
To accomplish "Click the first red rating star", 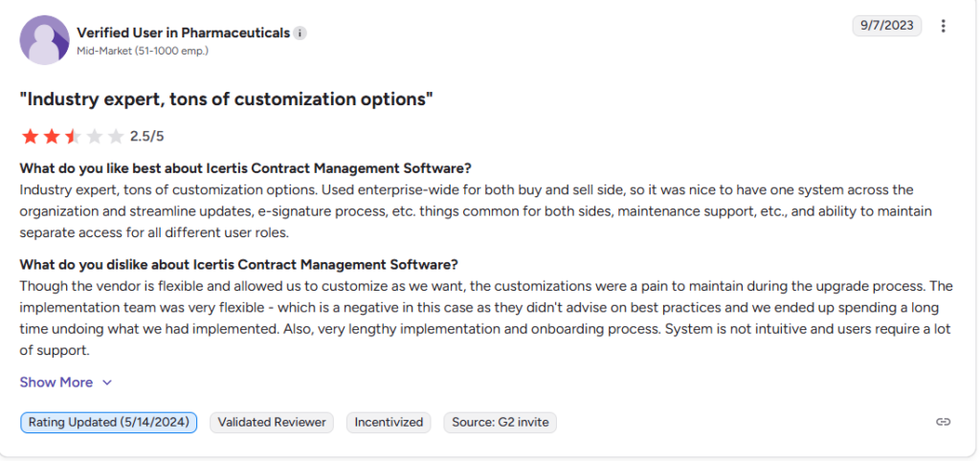I will (x=29, y=136).
